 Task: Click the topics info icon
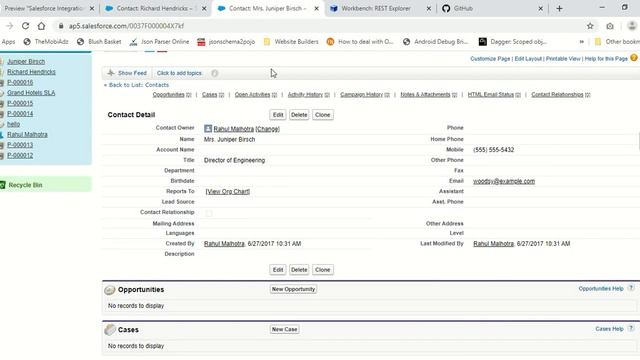[215, 73]
